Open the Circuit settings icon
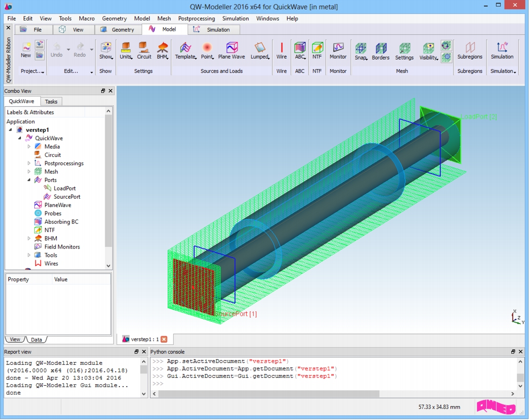The height and width of the screenshot is (420, 529). (x=144, y=51)
